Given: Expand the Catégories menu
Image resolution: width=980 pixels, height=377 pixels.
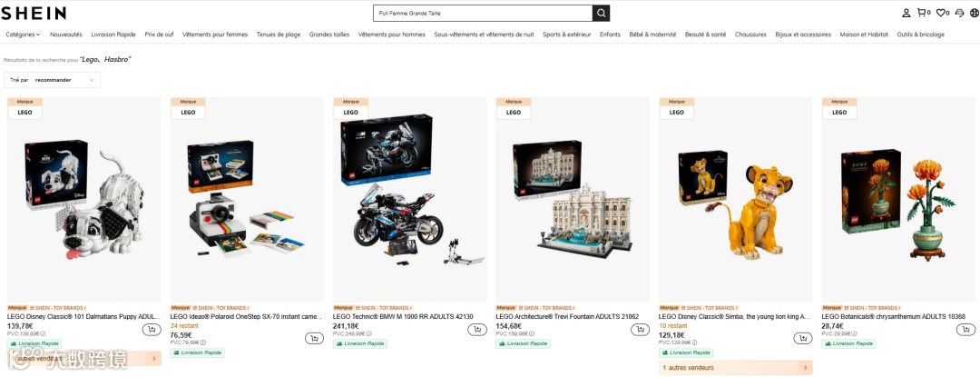Looking at the screenshot, I should tap(23, 35).
